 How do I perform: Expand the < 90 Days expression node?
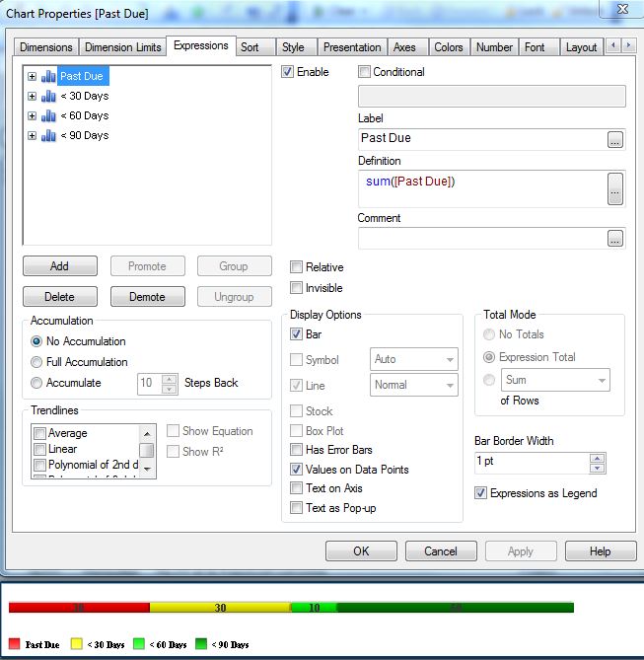[32, 135]
